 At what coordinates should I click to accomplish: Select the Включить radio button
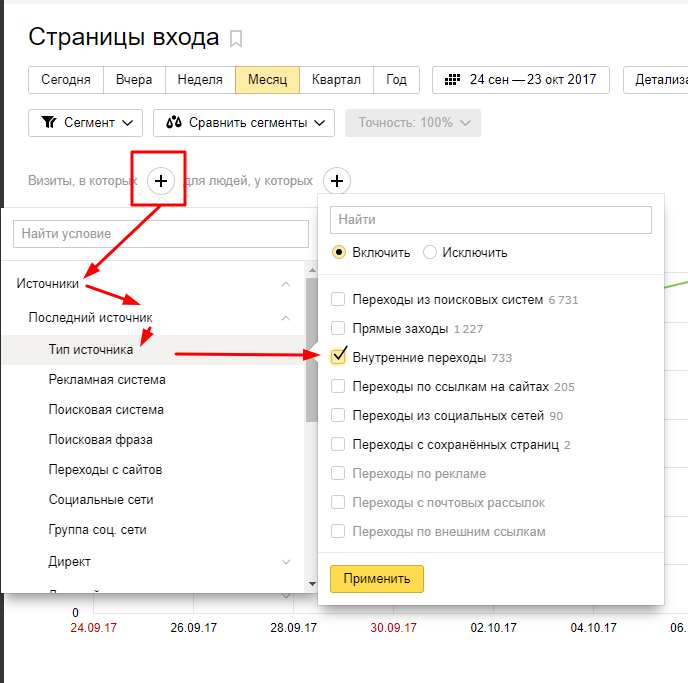pyautogui.click(x=339, y=252)
